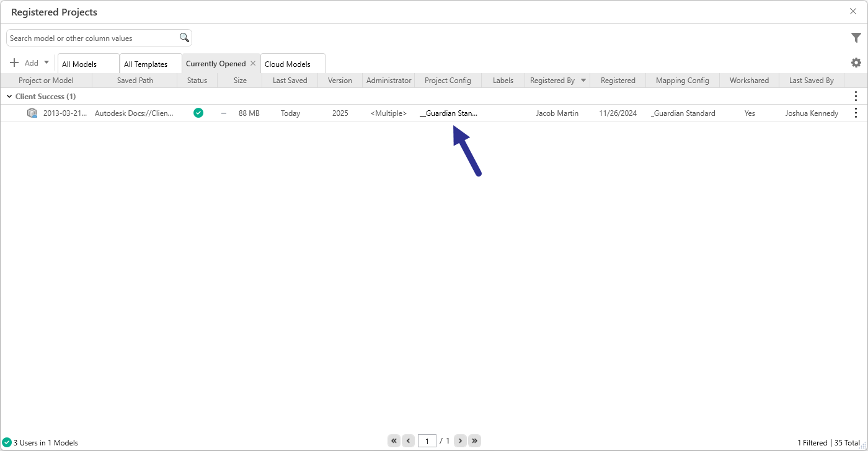Click the Last Saved By column header
Viewport: 868px width, 451px height.
(x=812, y=81)
